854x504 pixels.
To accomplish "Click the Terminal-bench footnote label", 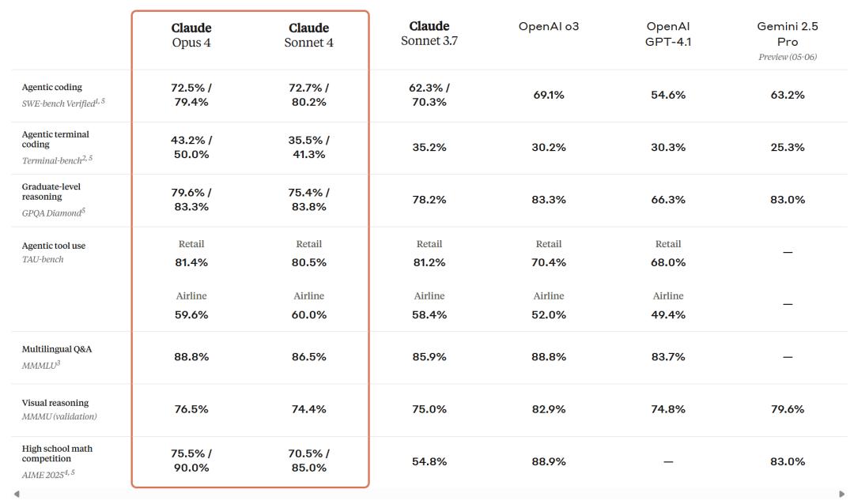I will coord(57,160).
